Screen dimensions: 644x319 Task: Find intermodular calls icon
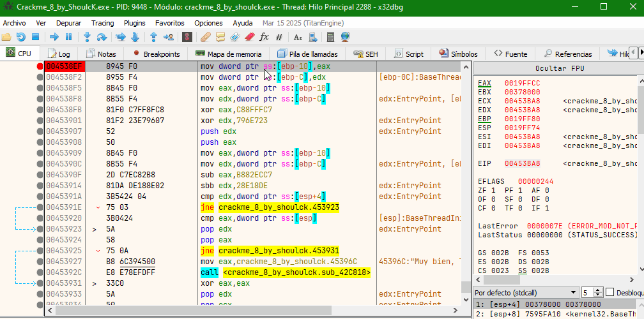312,37
